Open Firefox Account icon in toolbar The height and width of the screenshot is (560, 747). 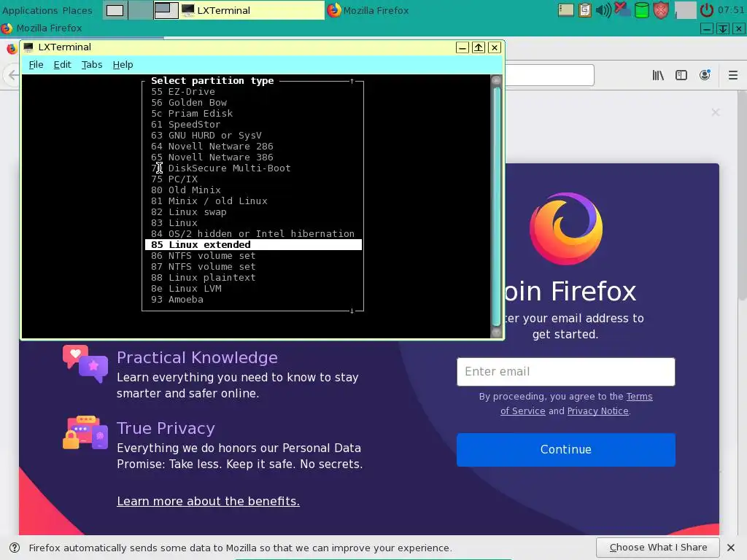(705, 75)
